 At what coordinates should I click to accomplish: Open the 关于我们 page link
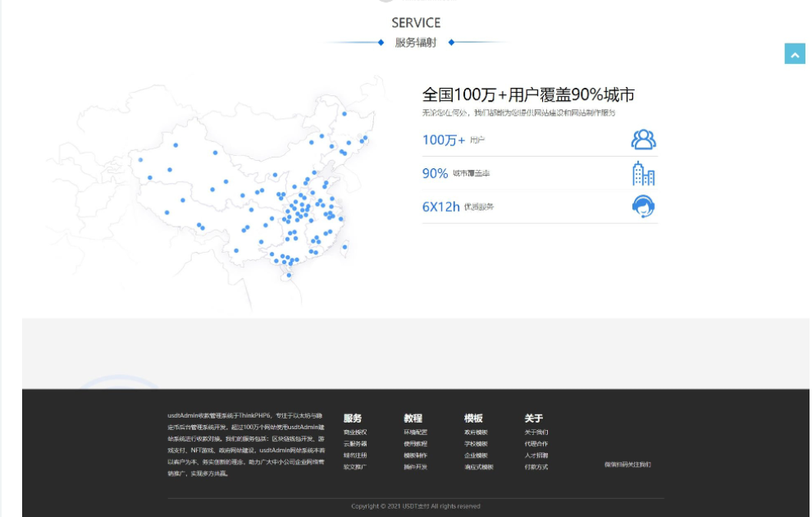pyautogui.click(x=536, y=432)
